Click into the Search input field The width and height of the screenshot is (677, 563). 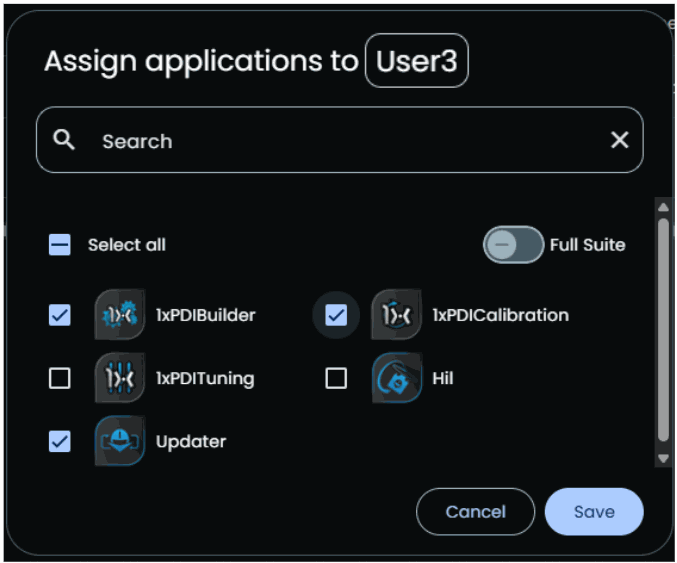point(340,141)
